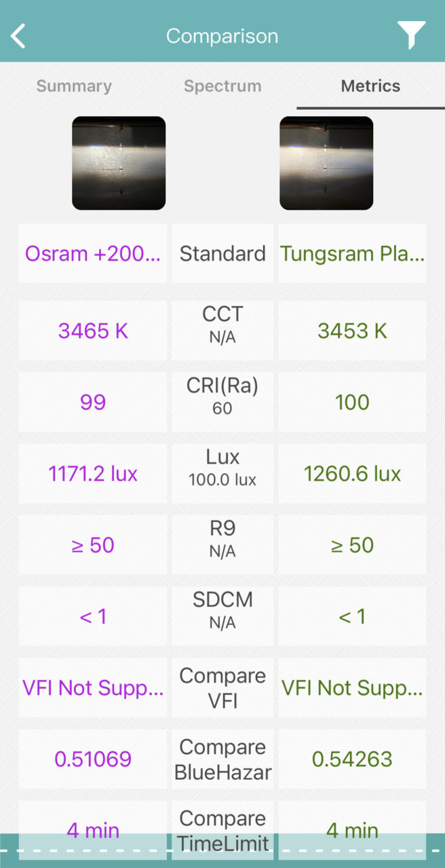445x868 pixels.
Task: Open the Tungsram headlight thumbnail image
Action: coord(326,163)
